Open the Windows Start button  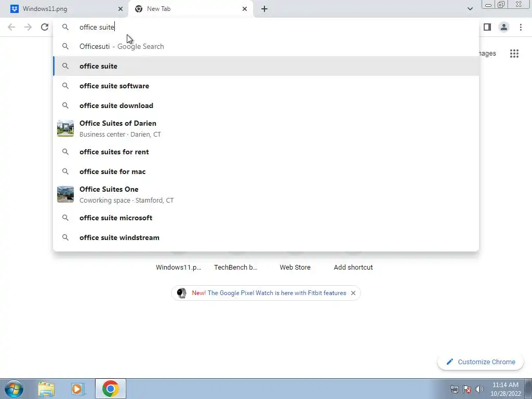point(14,389)
